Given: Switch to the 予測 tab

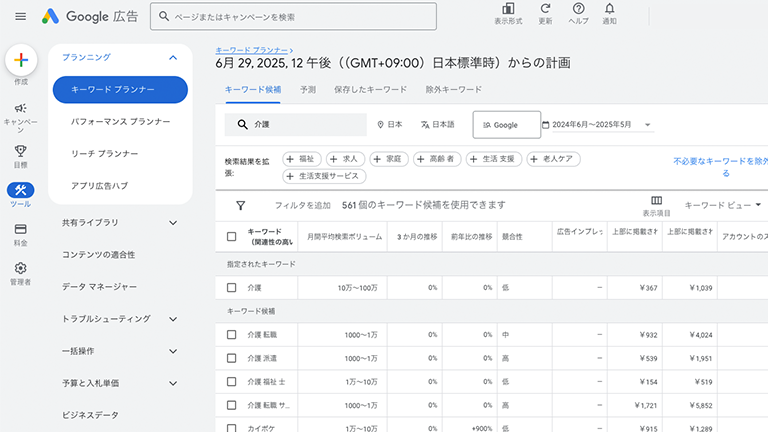Looking at the screenshot, I should (308, 90).
